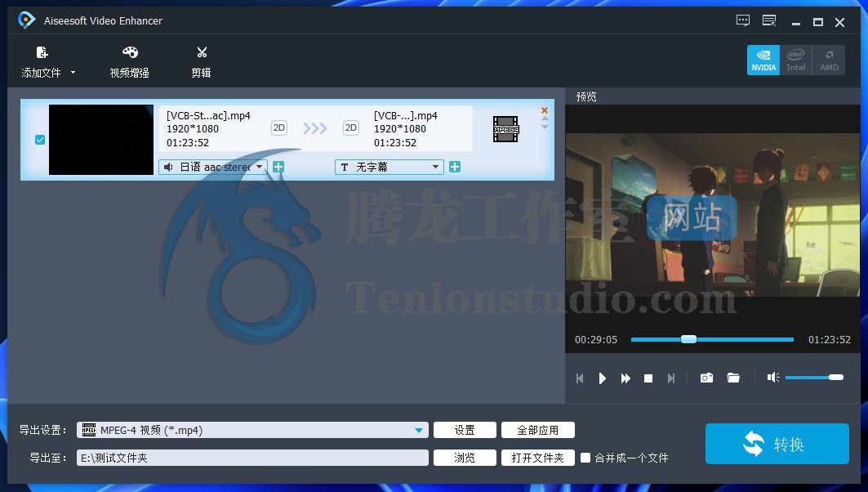The image size is (868, 492).
Task: Take a snapshot with camera icon
Action: click(x=706, y=378)
